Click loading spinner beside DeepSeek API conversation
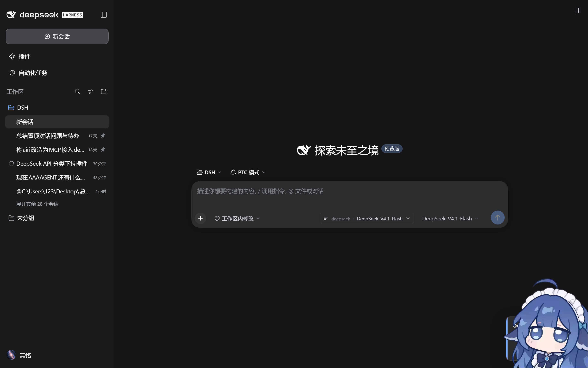Viewport: 588px width, 368px height. click(11, 164)
